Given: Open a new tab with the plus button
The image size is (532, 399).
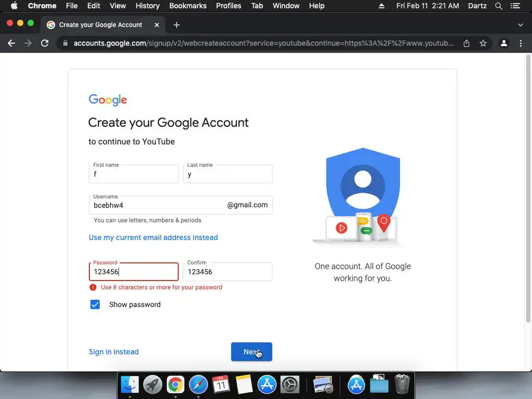Looking at the screenshot, I should [x=177, y=25].
